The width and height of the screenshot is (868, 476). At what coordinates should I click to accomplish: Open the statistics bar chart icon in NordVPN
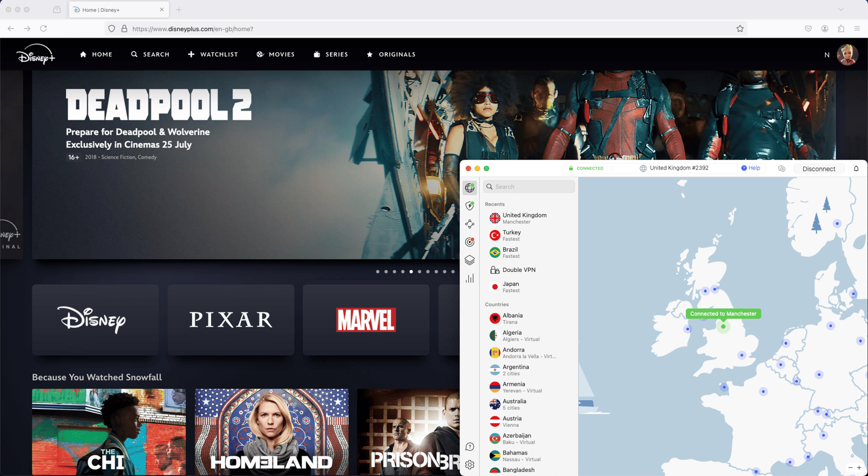(470, 278)
